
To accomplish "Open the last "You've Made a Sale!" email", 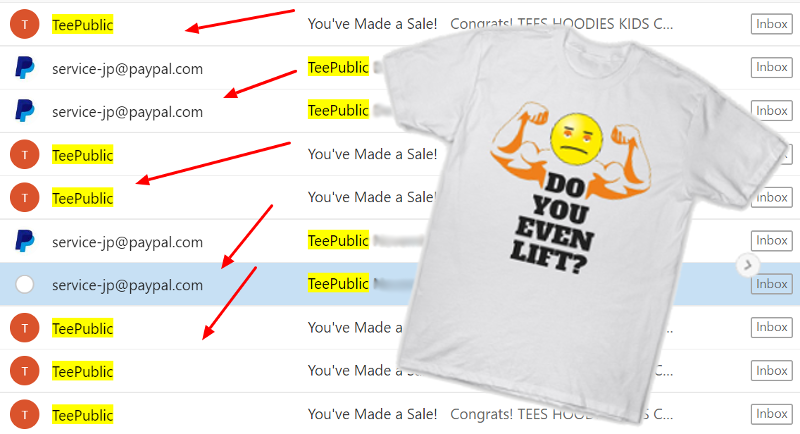I will [x=372, y=414].
